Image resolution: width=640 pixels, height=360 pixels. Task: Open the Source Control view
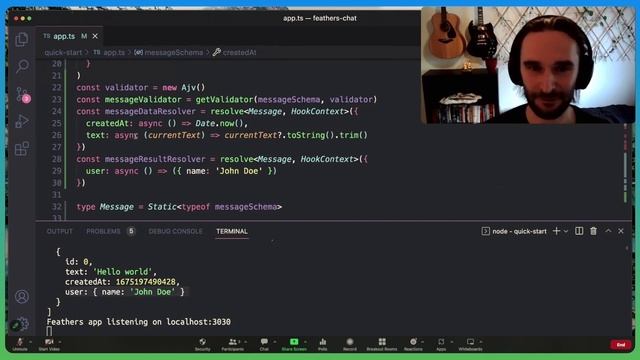[x=23, y=95]
